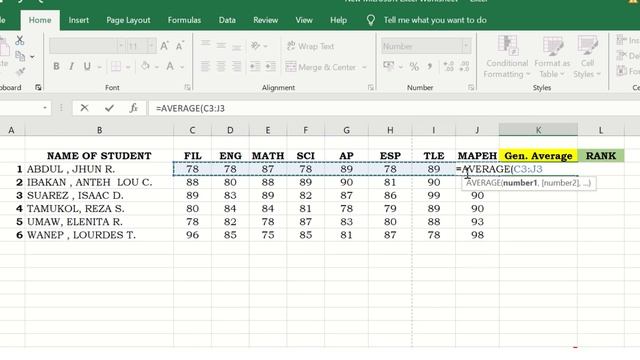Image resolution: width=640 pixels, height=360 pixels.
Task: Open the font size dropdown
Action: (151, 46)
